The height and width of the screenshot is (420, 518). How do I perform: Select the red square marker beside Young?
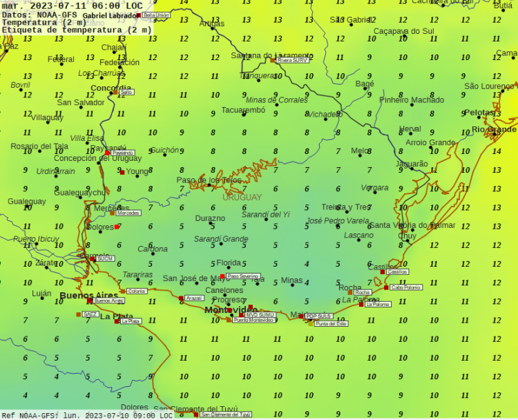tap(122, 172)
